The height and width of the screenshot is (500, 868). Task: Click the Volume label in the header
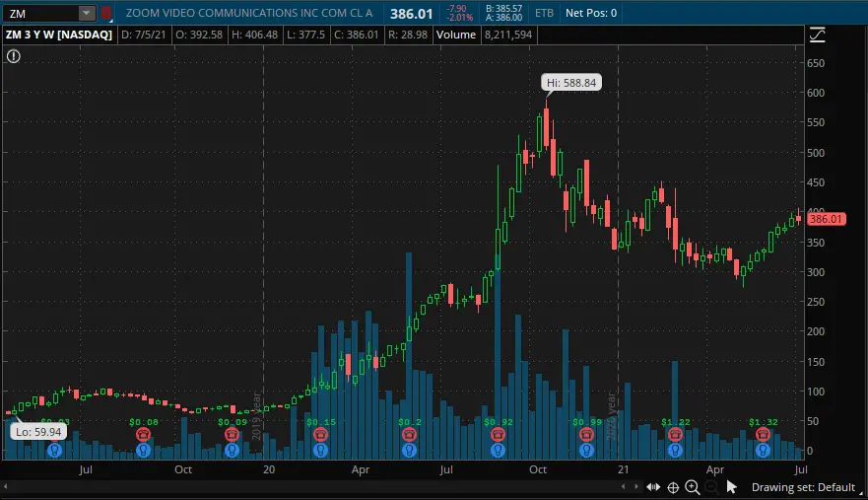pos(455,35)
